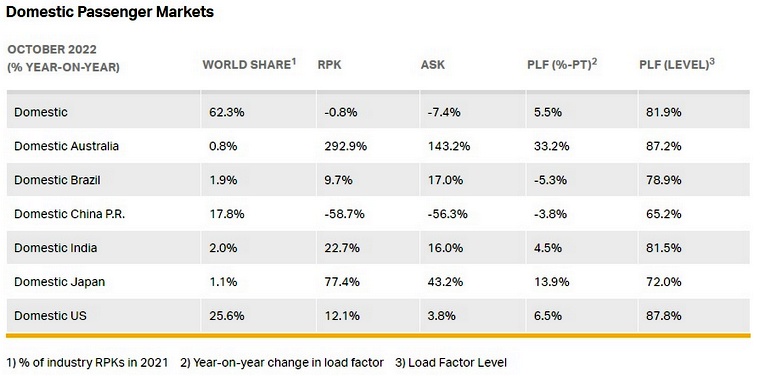760x376 pixels.
Task: Click the 33.2% PLF change cell
Action: click(x=551, y=146)
